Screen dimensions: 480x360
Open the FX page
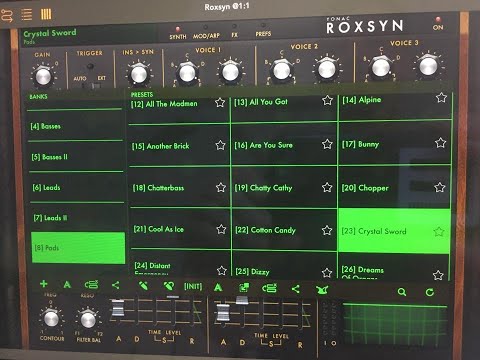pyautogui.click(x=235, y=32)
